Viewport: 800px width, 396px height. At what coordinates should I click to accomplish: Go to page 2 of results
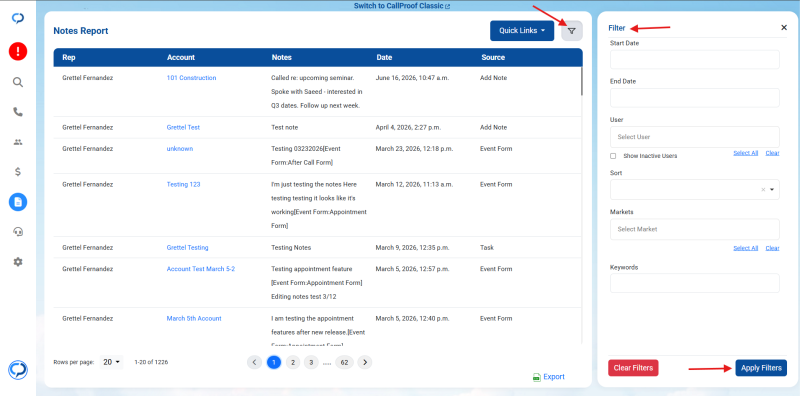tap(292, 362)
